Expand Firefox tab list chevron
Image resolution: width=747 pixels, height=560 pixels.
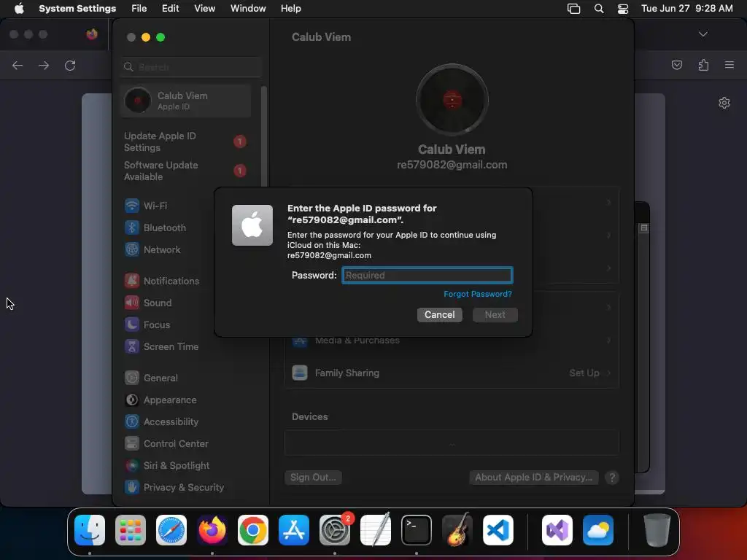pos(703,34)
